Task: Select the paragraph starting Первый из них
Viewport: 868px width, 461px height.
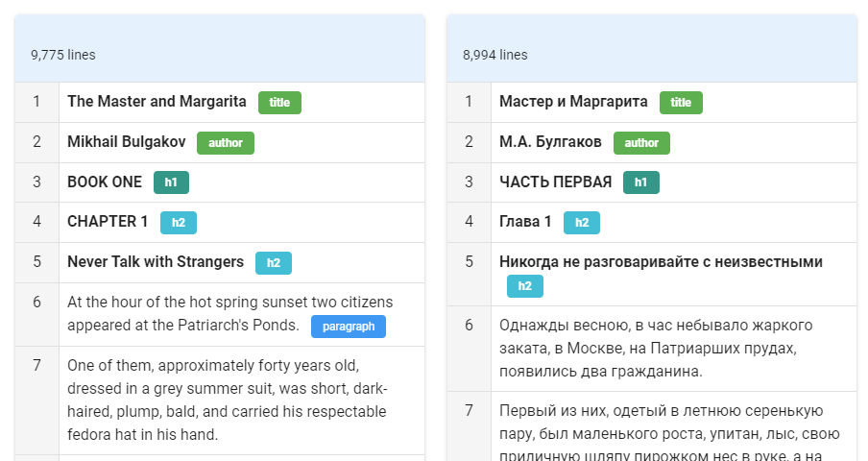Action: tap(670, 433)
